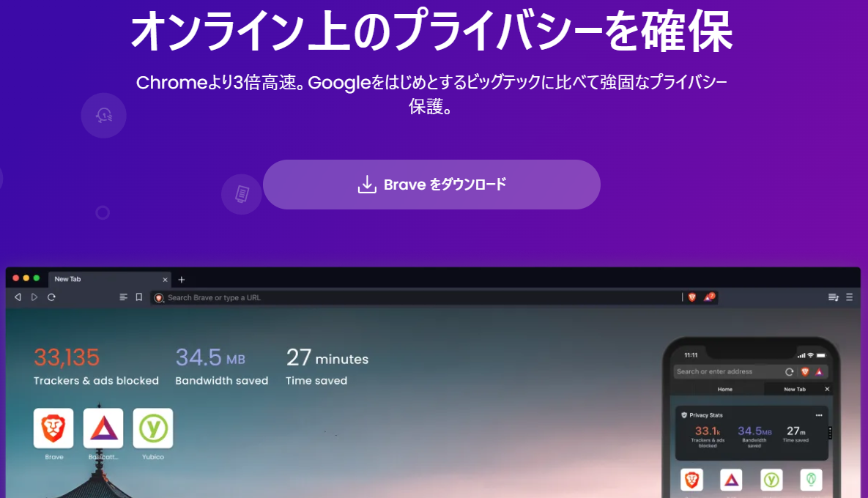Image resolution: width=868 pixels, height=498 pixels.
Task: Tap the reload icon in phone address bar
Action: click(x=790, y=371)
